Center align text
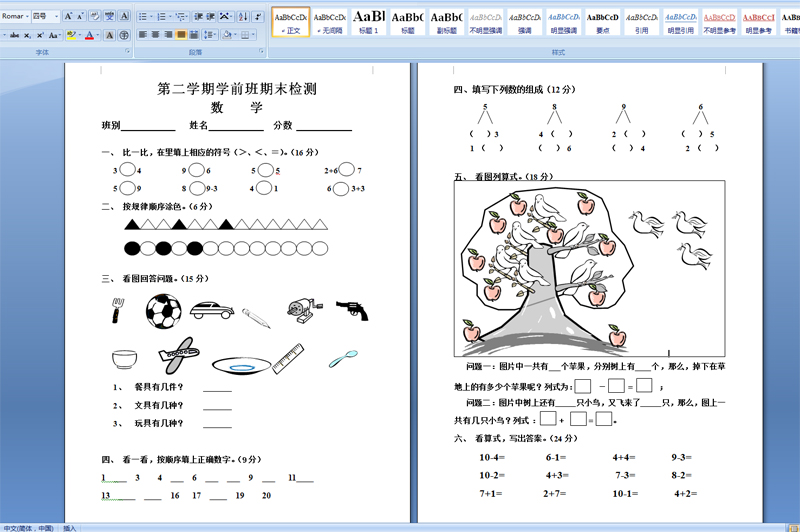Screen dimensions: 800x532 point(155,35)
